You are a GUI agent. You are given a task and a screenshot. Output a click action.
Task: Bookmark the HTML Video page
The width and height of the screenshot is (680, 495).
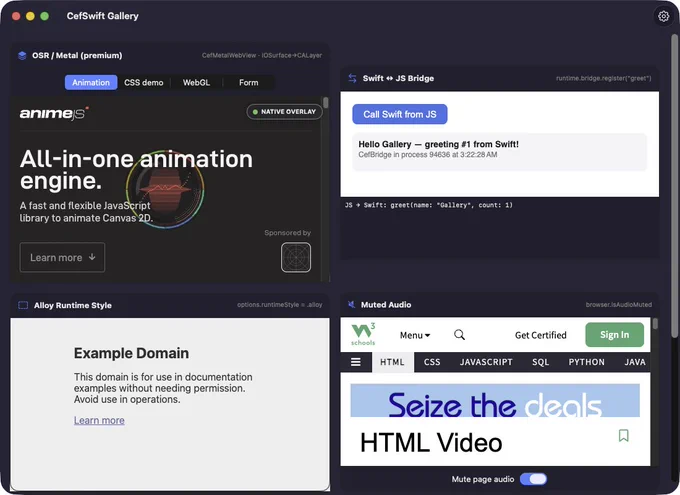pos(624,435)
